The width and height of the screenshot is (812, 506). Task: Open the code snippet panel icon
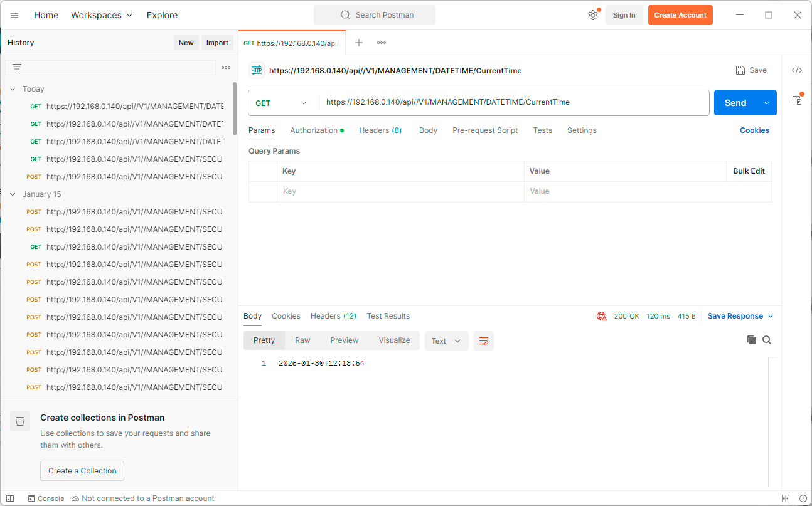click(797, 70)
